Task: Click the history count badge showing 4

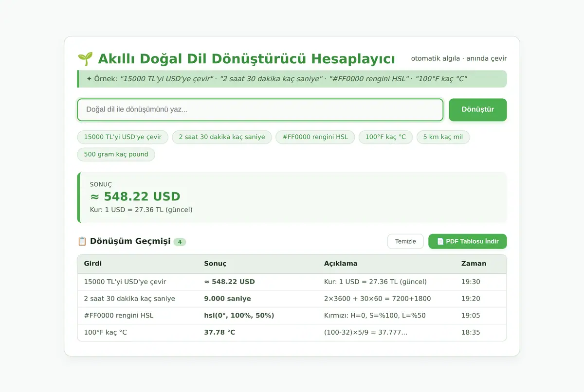Action: (180, 242)
